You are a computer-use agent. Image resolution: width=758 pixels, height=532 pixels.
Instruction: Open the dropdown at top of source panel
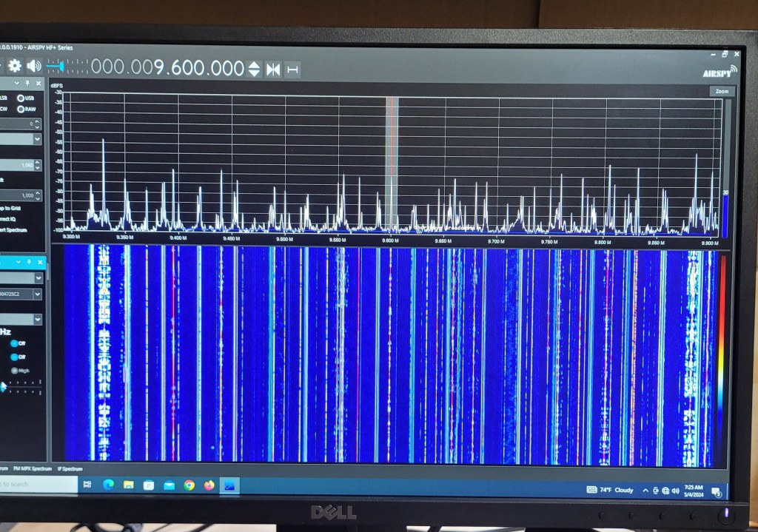point(37,277)
